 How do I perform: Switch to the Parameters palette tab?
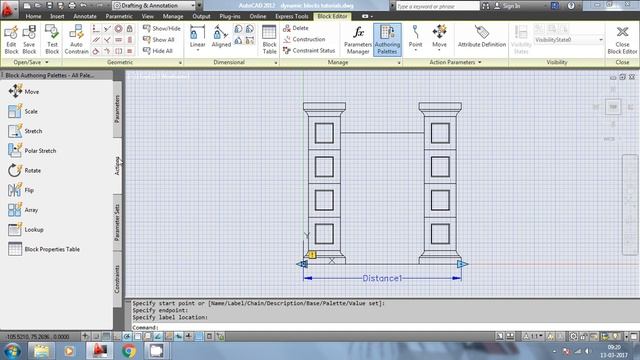(117, 109)
